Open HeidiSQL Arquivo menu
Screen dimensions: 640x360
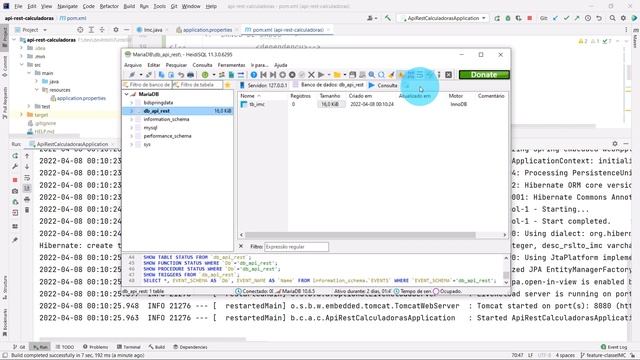[133, 65]
